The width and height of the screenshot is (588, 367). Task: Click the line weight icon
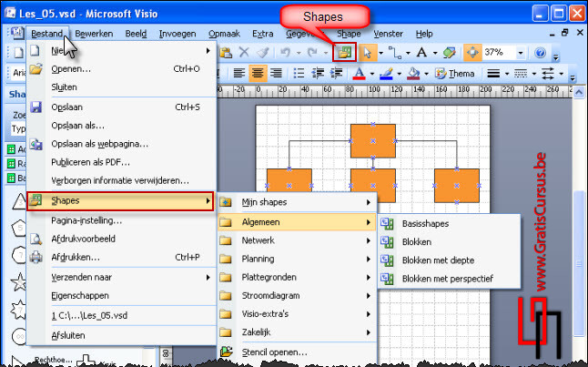click(x=493, y=73)
